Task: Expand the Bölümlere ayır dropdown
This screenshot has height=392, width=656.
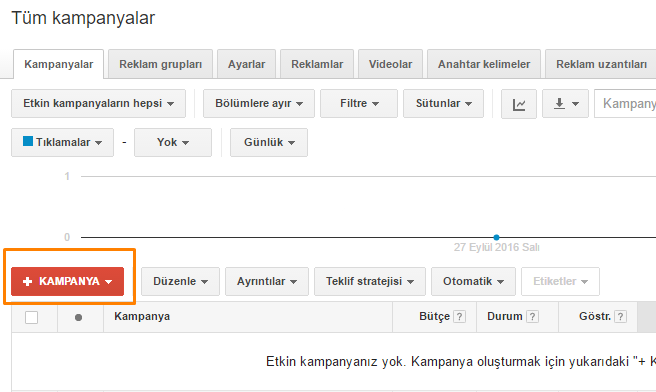Action: coord(259,103)
